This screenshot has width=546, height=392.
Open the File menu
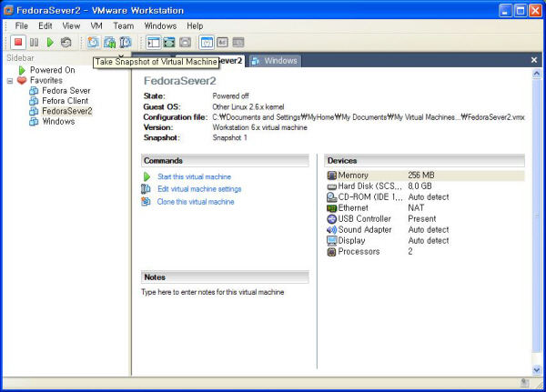point(21,25)
